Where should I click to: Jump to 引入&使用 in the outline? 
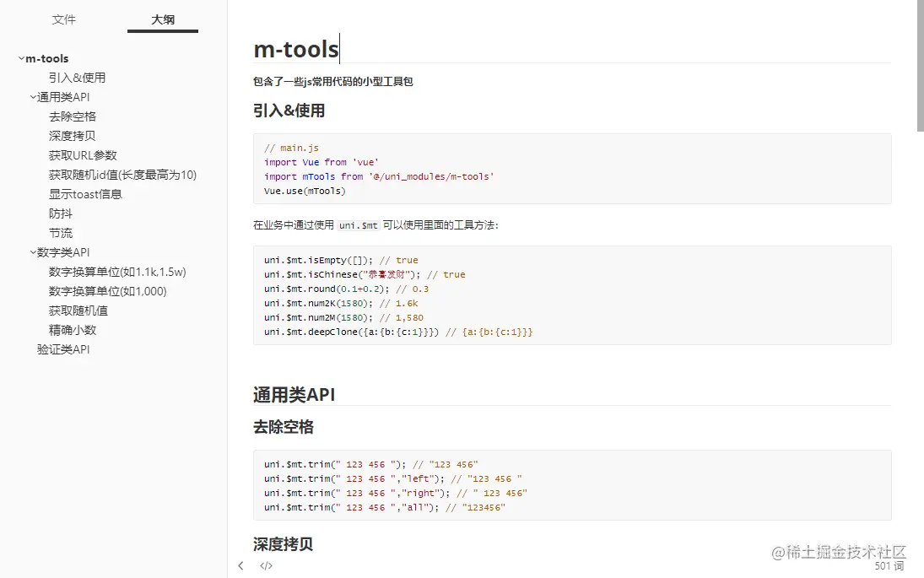click(77, 78)
